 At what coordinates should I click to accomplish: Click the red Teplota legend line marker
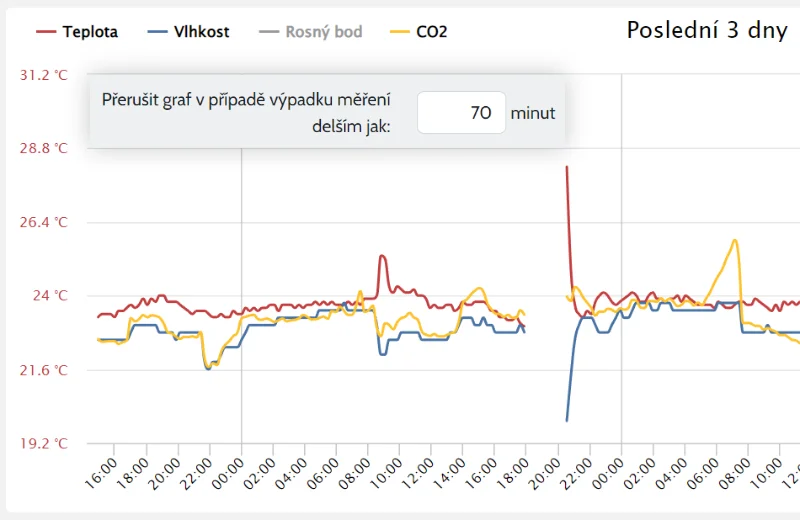[x=47, y=32]
